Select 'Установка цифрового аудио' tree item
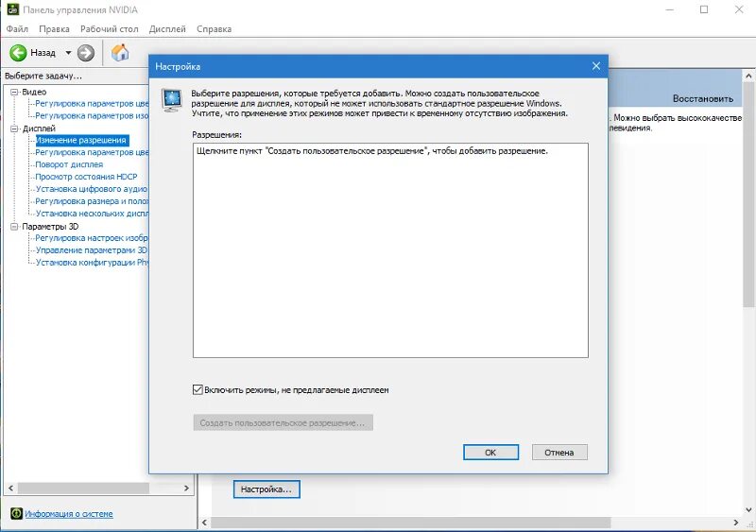Viewport: 756px width, 532px height. pos(91,189)
